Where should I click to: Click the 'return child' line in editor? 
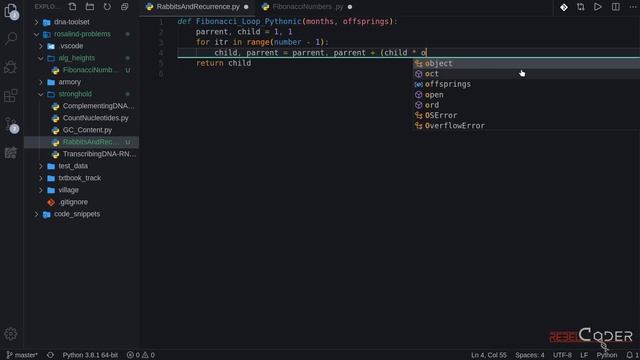click(x=223, y=63)
